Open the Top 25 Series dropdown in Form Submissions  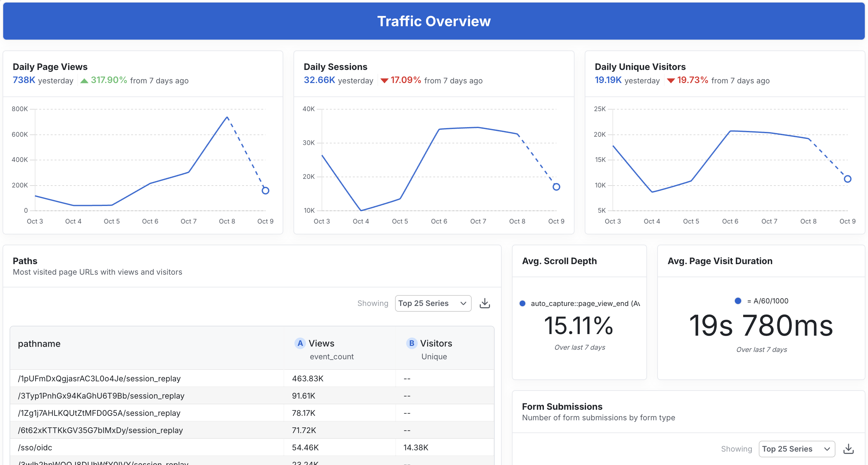[x=796, y=448]
